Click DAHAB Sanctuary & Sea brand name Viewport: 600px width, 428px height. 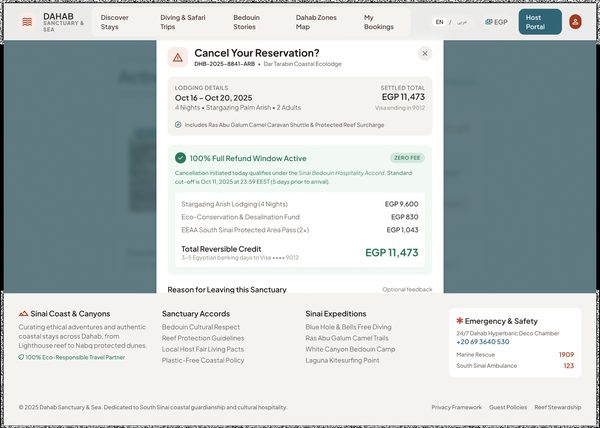pos(64,22)
